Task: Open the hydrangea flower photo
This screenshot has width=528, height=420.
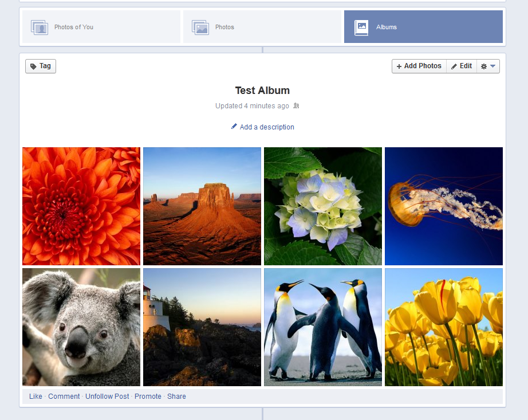Action: [x=323, y=206]
